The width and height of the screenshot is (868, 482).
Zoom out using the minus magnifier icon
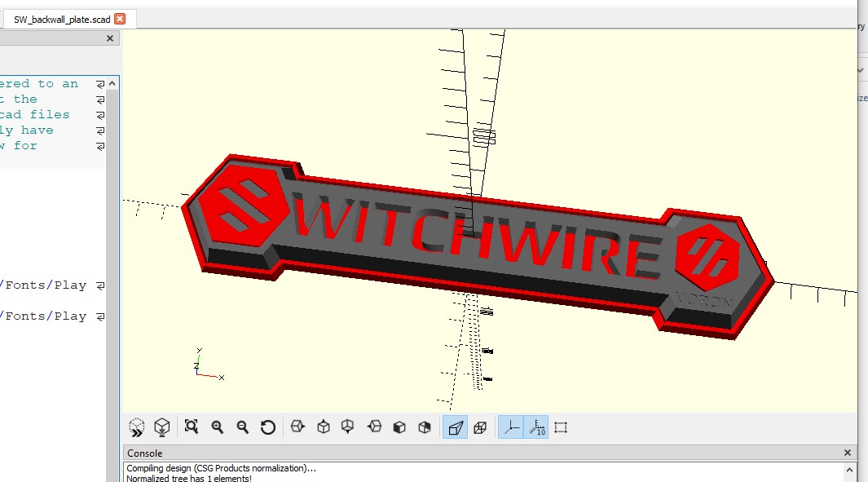(242, 427)
